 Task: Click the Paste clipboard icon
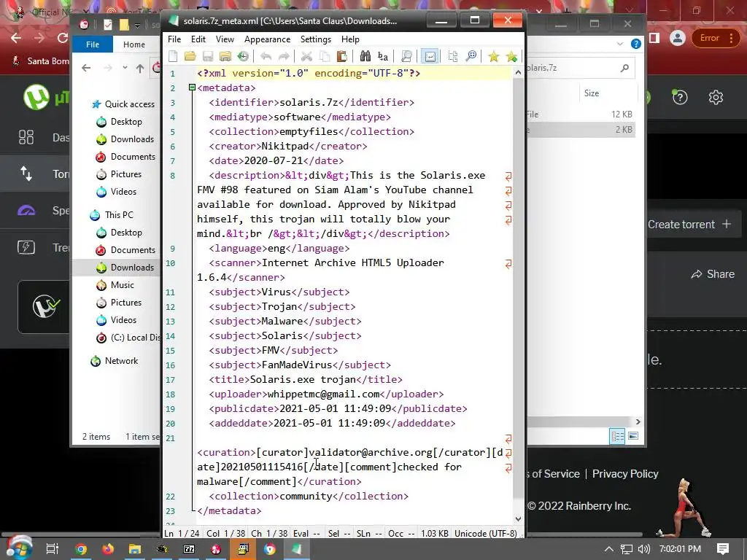tap(341, 57)
